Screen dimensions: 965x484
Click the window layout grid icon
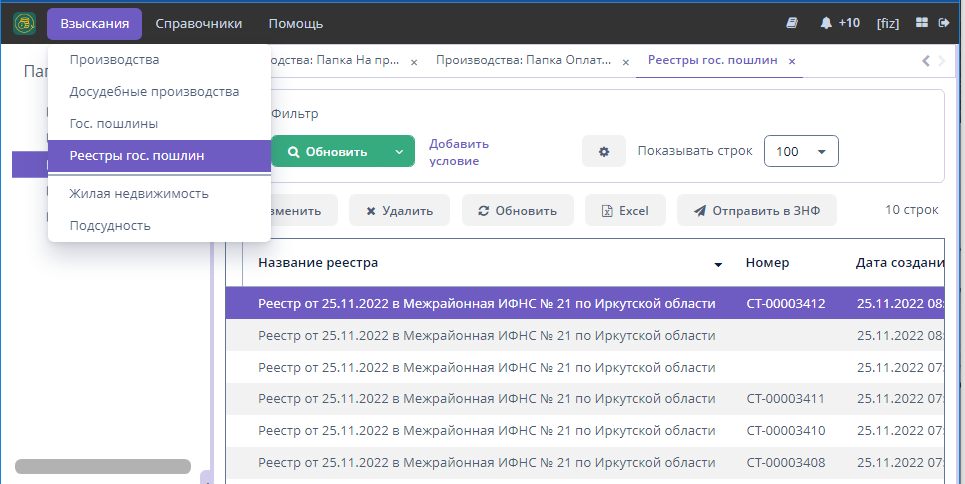click(x=922, y=23)
